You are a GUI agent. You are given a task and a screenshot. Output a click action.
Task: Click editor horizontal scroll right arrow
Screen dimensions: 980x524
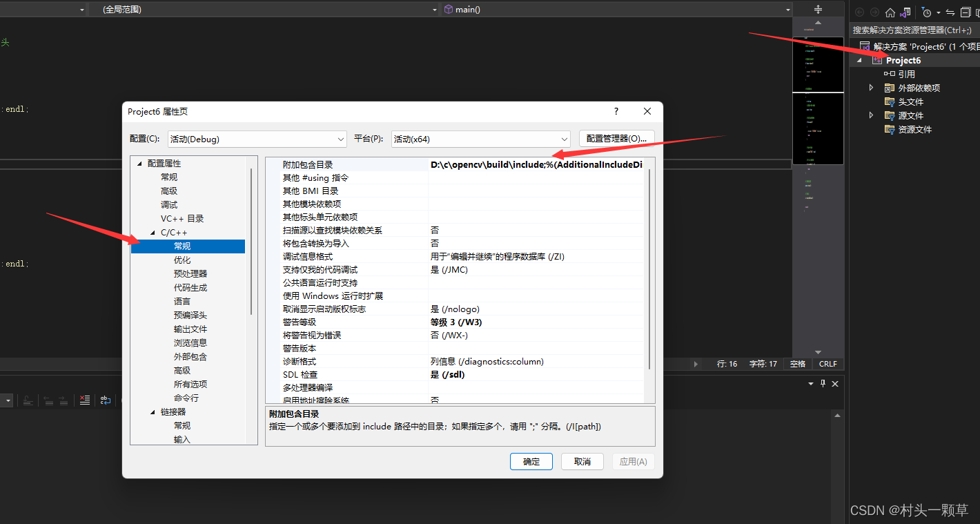click(696, 364)
